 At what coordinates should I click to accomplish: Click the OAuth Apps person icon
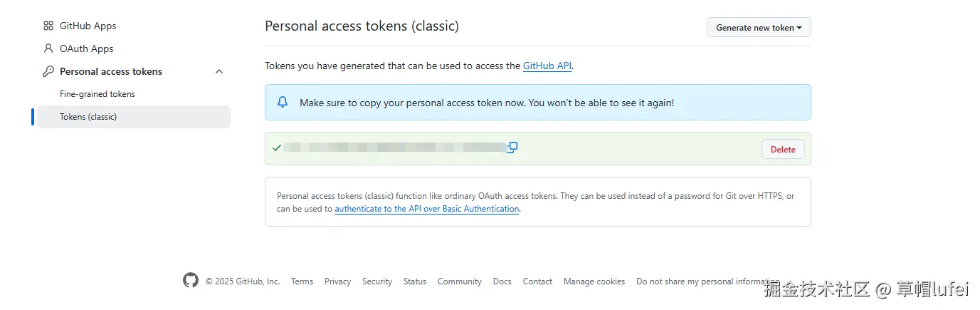48,48
